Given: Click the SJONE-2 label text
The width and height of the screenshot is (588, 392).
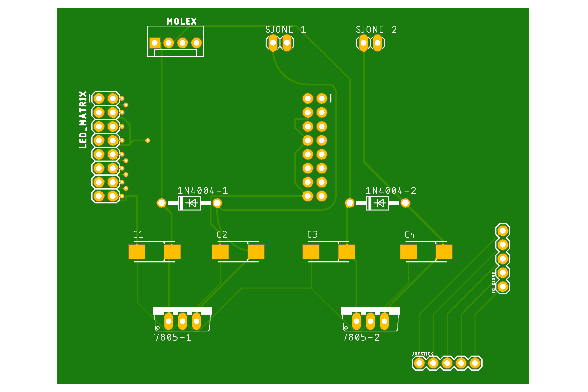Looking at the screenshot, I should [376, 30].
